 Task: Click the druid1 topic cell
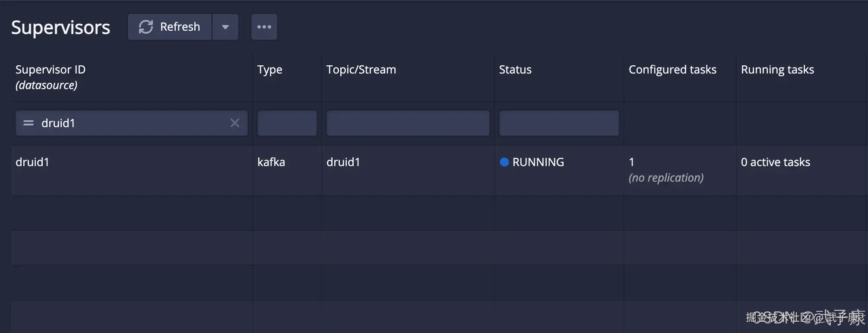343,162
